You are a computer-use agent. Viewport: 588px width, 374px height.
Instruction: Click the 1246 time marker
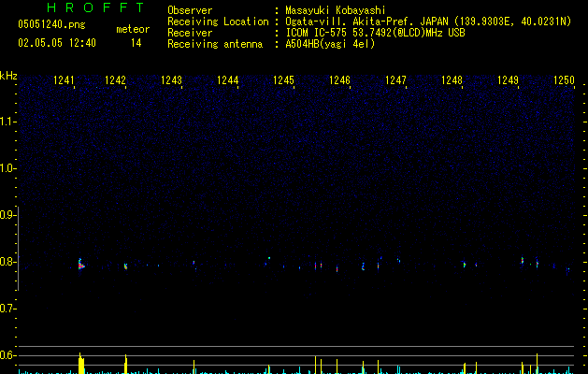(x=339, y=80)
